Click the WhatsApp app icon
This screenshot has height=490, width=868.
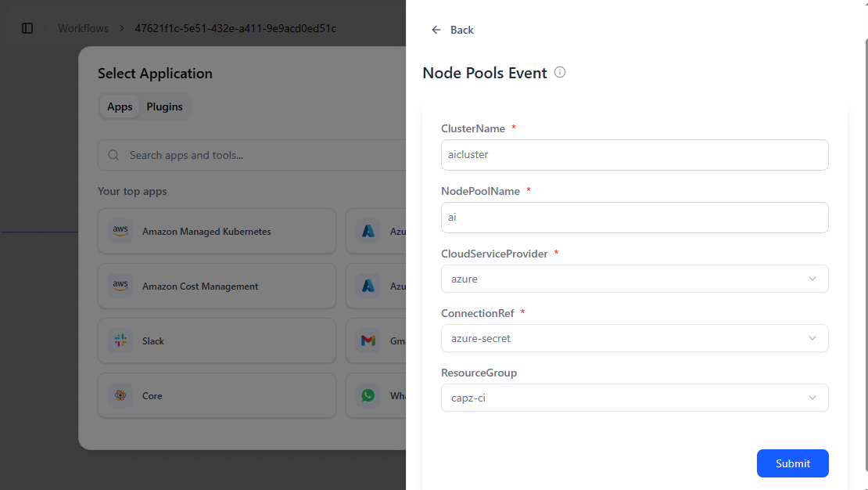(368, 395)
